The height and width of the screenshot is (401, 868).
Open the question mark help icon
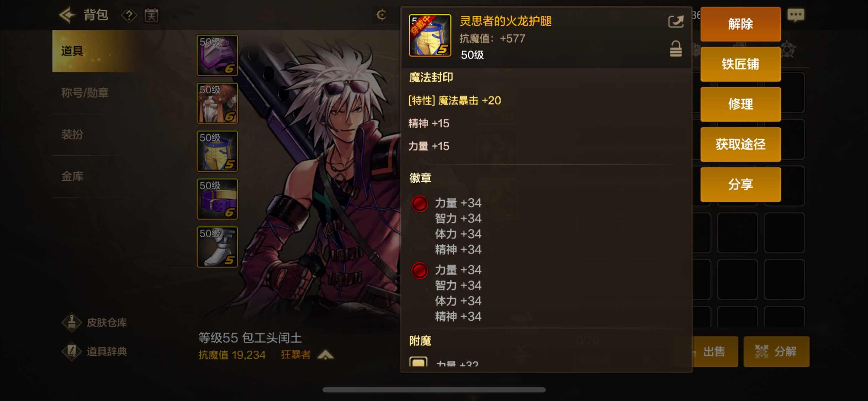129,15
